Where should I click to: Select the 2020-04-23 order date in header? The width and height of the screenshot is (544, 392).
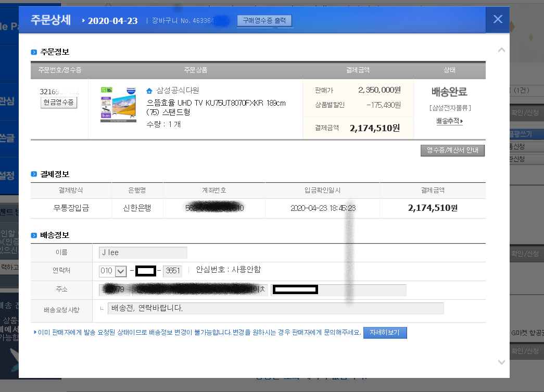pyautogui.click(x=113, y=21)
